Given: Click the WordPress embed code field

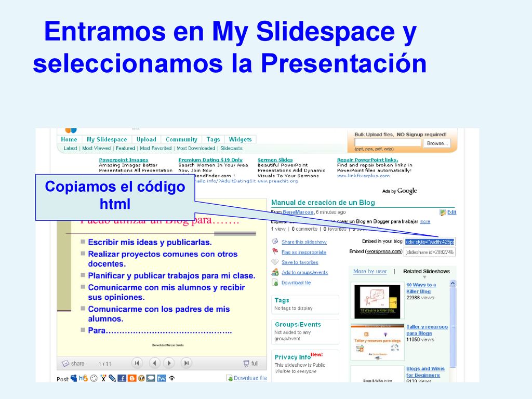Looking at the screenshot, I should [430, 252].
